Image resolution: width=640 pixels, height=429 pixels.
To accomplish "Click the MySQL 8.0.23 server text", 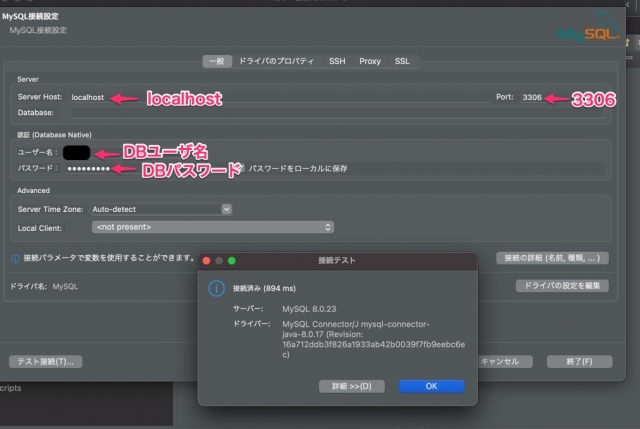I will (x=309, y=309).
